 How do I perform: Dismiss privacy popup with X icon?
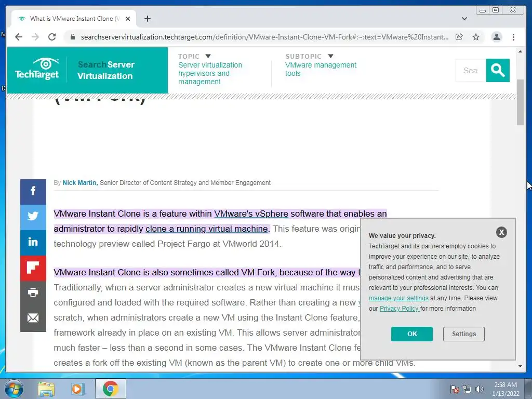[501, 232]
